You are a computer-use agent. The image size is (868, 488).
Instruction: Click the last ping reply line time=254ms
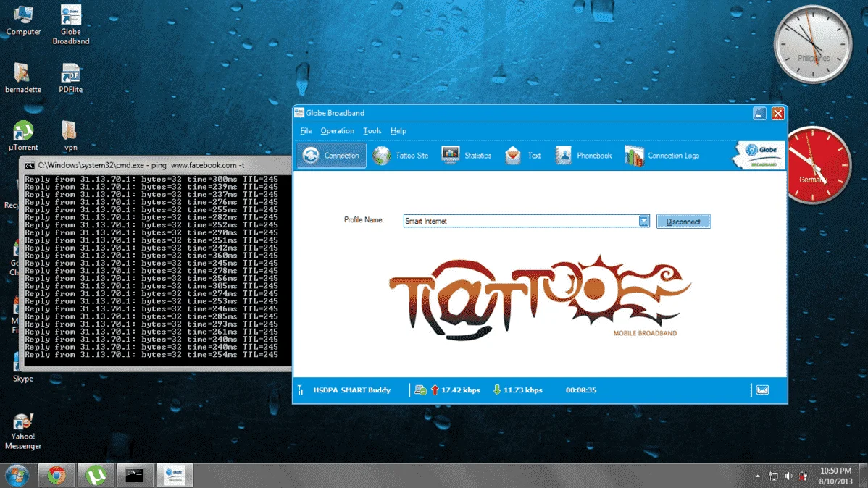(151, 355)
